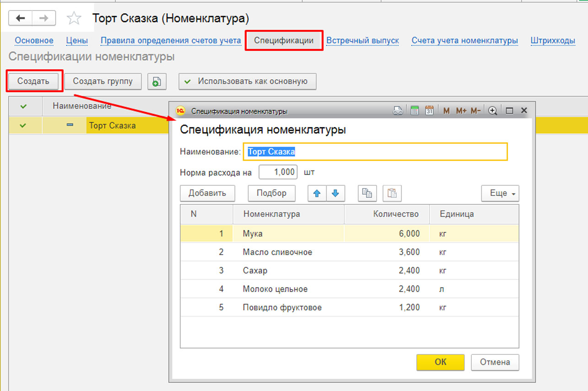Select the Масло сливочное table row
Image resolution: width=588 pixels, height=391 pixels.
277,252
